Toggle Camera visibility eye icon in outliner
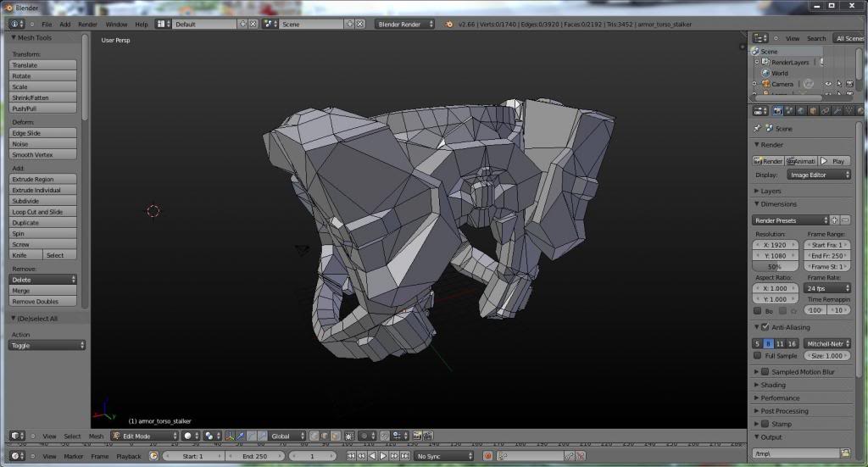The image size is (868, 467). tap(828, 84)
